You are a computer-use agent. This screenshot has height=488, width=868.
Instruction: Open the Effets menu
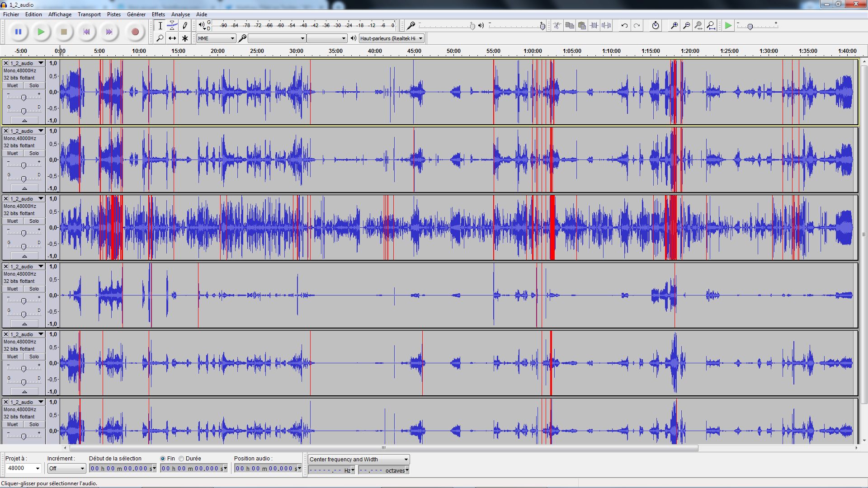[x=158, y=14]
